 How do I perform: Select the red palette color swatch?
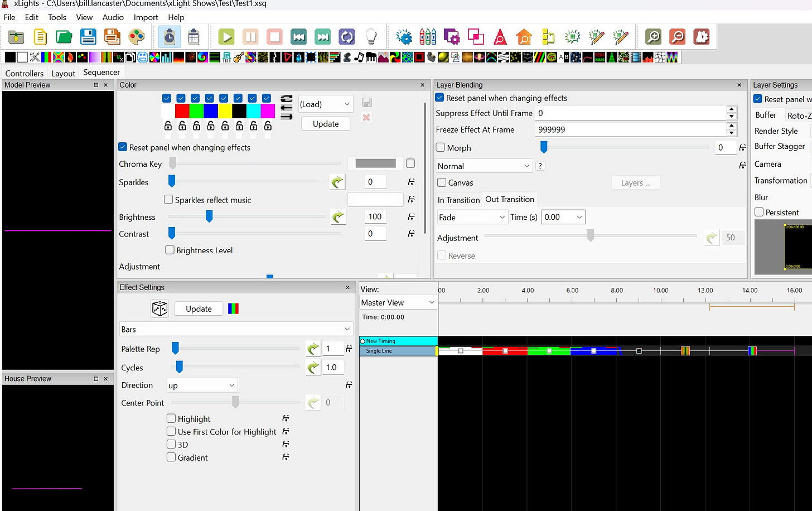(182, 111)
